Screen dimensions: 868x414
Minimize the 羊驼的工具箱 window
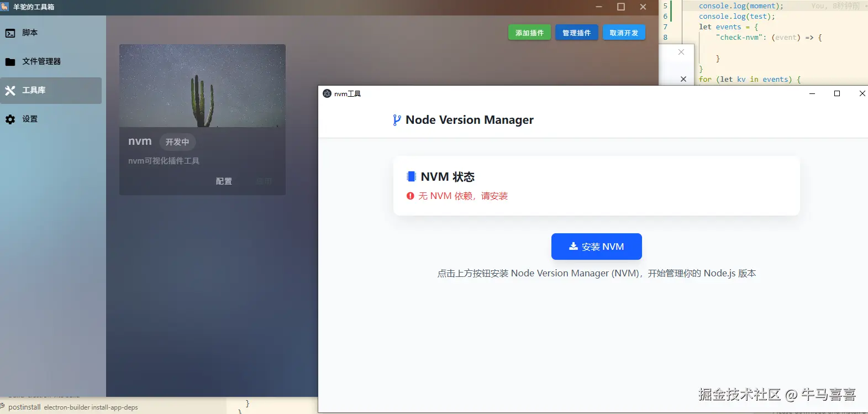click(599, 7)
